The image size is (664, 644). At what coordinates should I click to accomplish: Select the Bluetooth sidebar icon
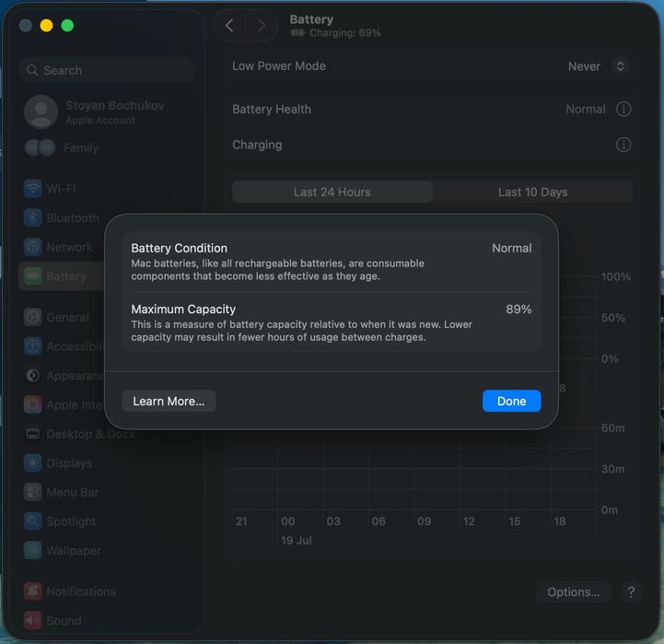32,217
